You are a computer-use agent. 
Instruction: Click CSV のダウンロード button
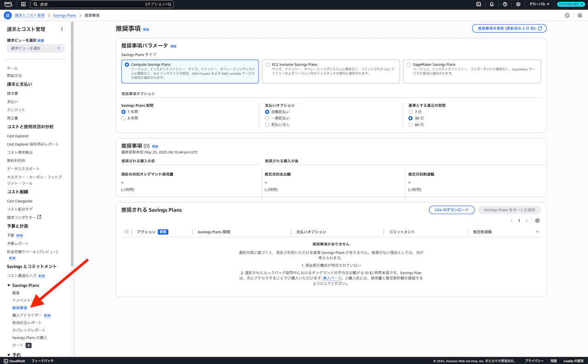(452, 210)
